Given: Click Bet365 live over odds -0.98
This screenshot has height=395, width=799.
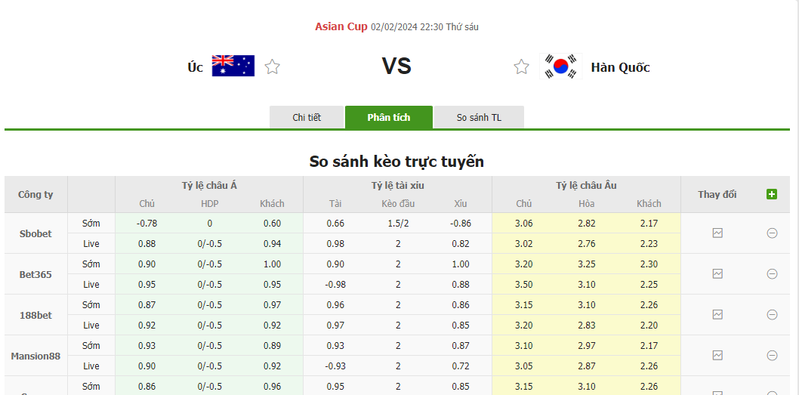Looking at the screenshot, I should (x=335, y=284).
